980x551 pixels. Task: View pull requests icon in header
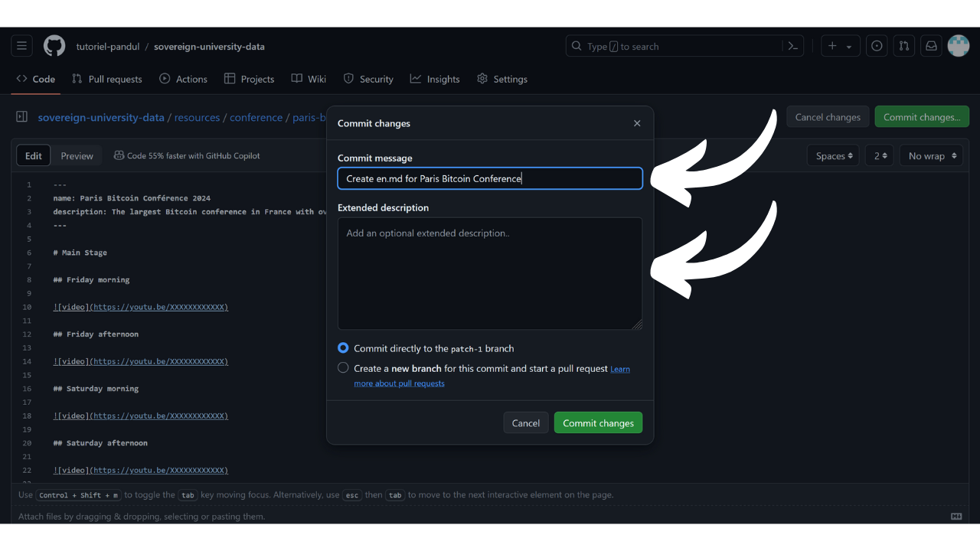pos(904,46)
